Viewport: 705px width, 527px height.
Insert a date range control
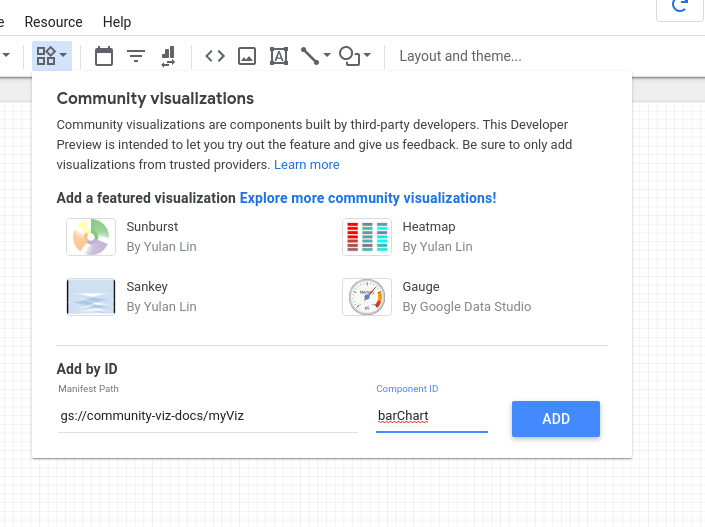click(104, 56)
